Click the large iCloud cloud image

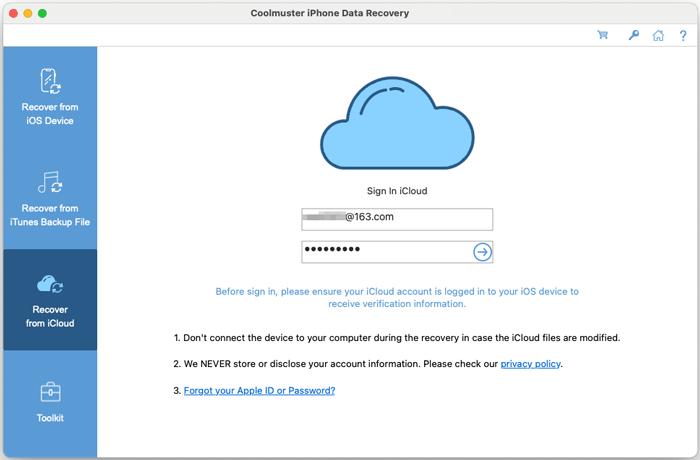397,123
